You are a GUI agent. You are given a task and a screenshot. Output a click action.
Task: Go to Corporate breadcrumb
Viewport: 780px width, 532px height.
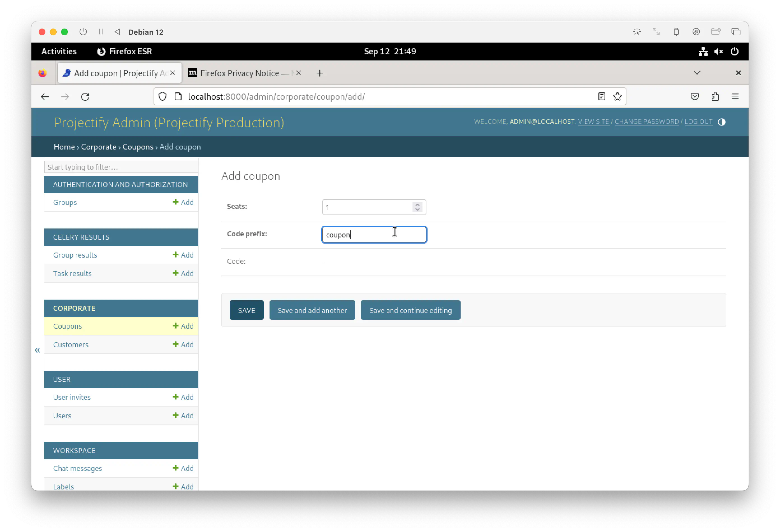(x=98, y=147)
